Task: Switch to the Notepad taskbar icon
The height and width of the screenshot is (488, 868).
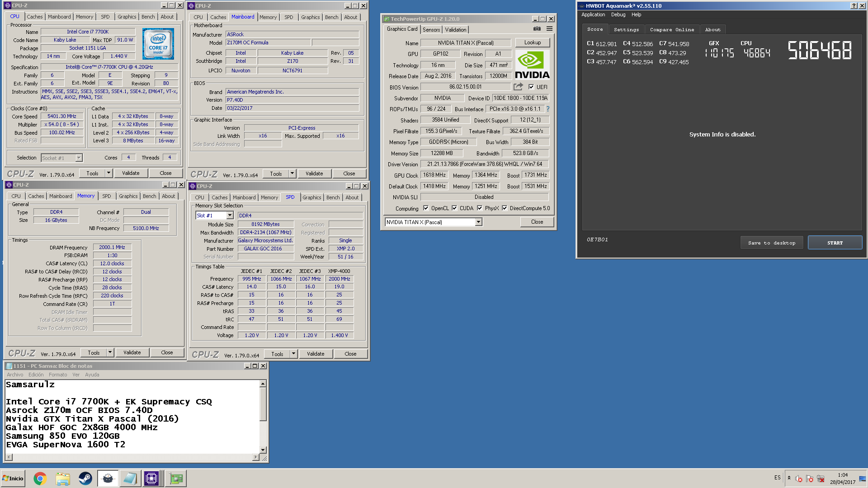Action: 130,479
